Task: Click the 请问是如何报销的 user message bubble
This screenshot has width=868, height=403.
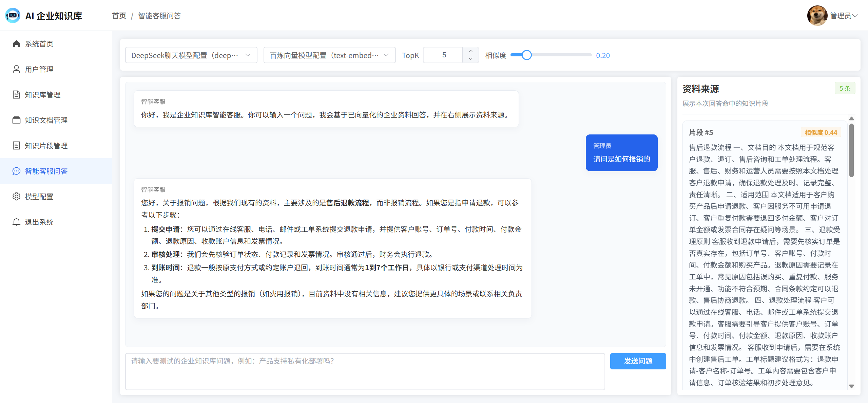Action: coord(621,153)
